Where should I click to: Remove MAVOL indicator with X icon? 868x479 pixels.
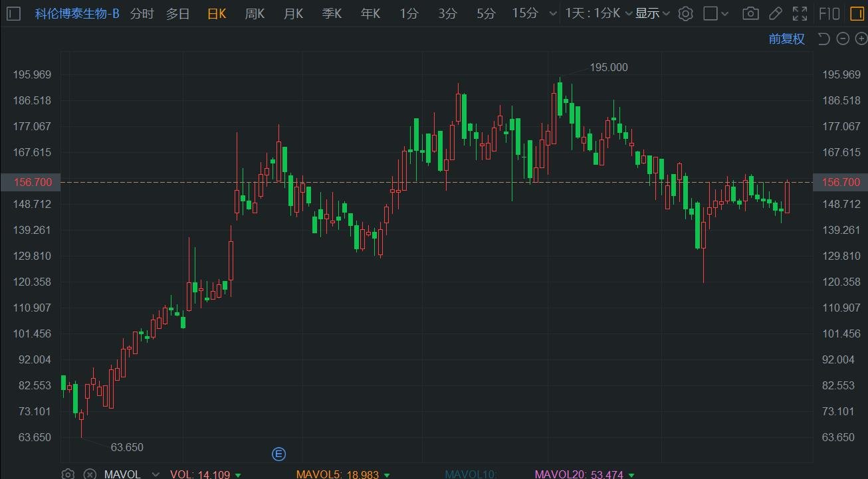(x=90, y=474)
